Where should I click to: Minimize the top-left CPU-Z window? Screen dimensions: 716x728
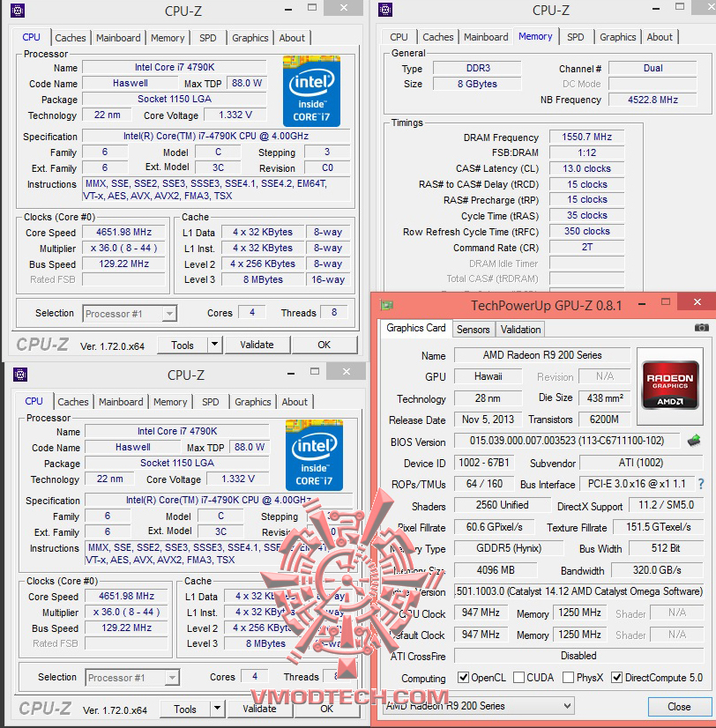[x=288, y=10]
